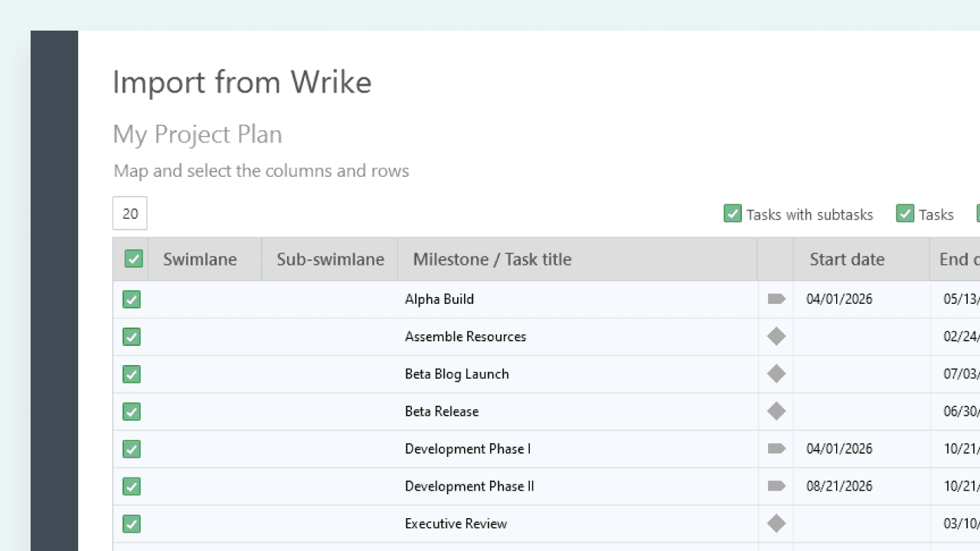Open the Start date column header
Screen dimensions: 980x551
click(861, 259)
